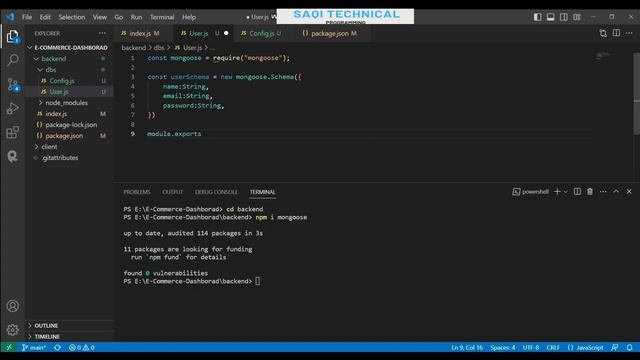Open the File menu

[27, 17]
